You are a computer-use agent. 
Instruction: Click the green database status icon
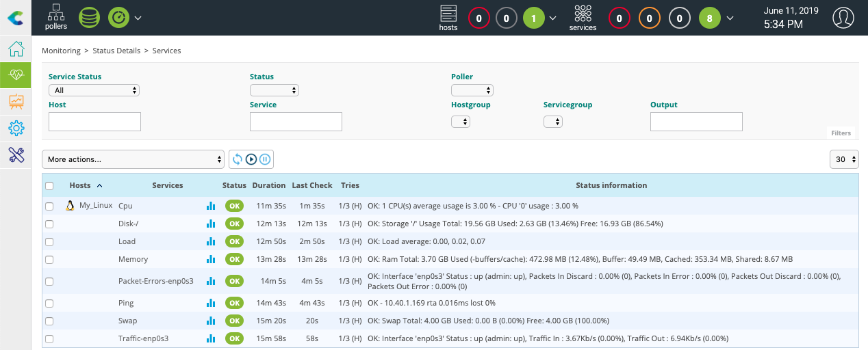[89, 18]
